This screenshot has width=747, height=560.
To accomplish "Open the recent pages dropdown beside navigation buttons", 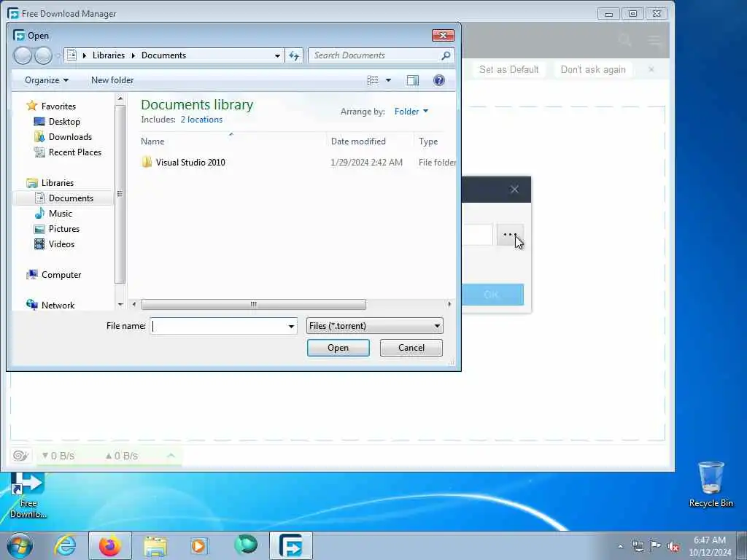I will click(x=58, y=55).
